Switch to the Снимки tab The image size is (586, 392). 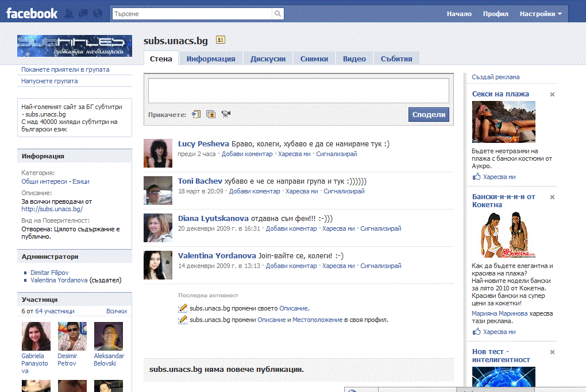(x=314, y=59)
